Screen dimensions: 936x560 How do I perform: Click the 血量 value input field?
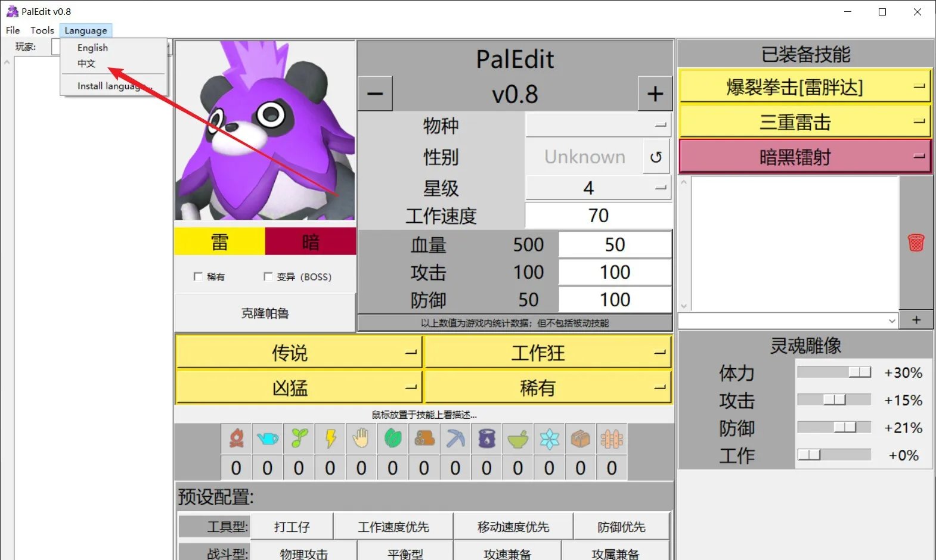615,245
